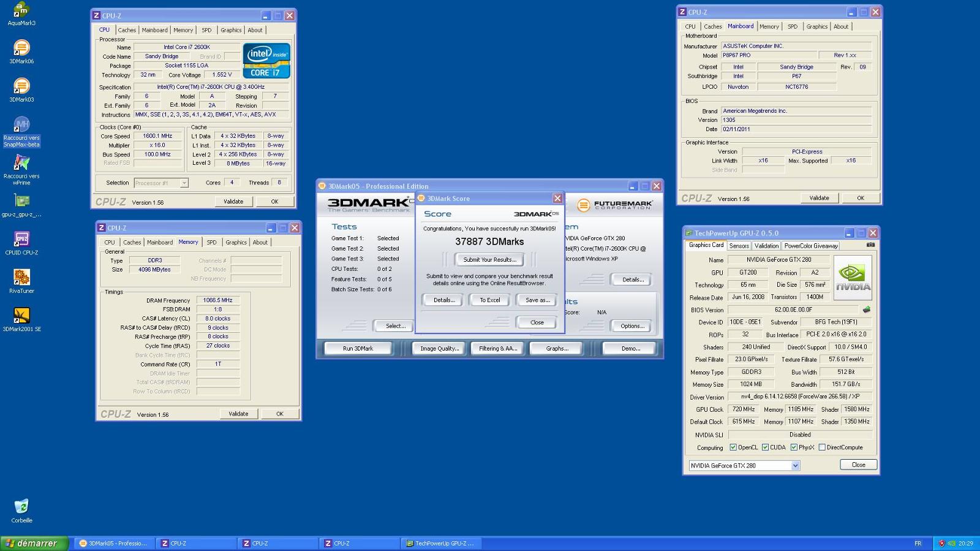Click the GPU Clock 720 MHz field
This screenshot has height=551, width=980.
tap(743, 409)
